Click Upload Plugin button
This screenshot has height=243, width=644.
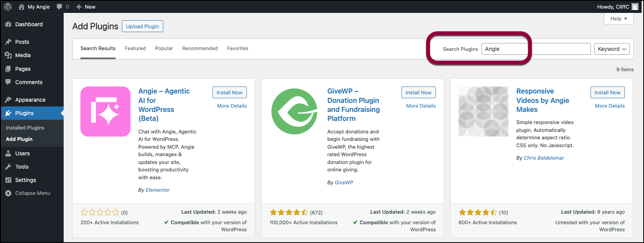[x=143, y=26]
